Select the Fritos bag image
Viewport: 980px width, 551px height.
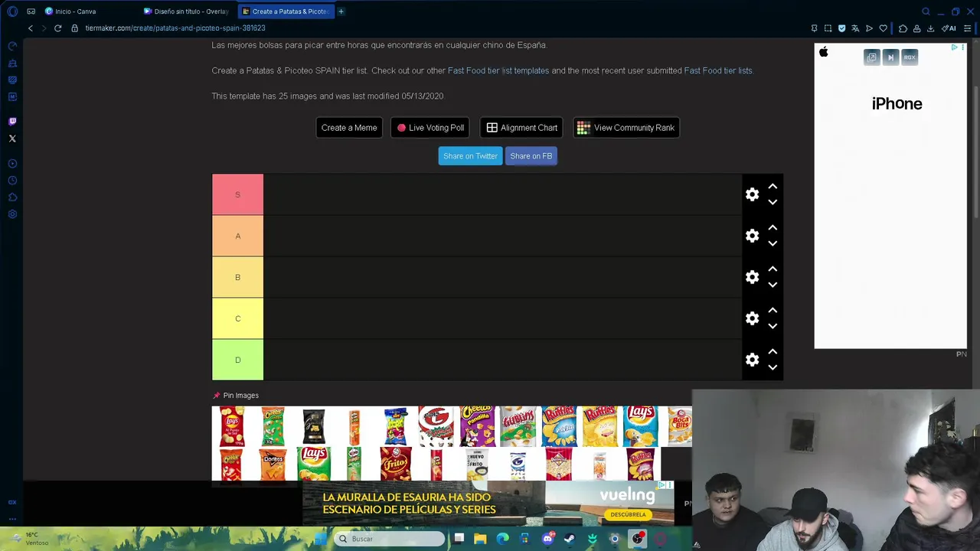(395, 465)
